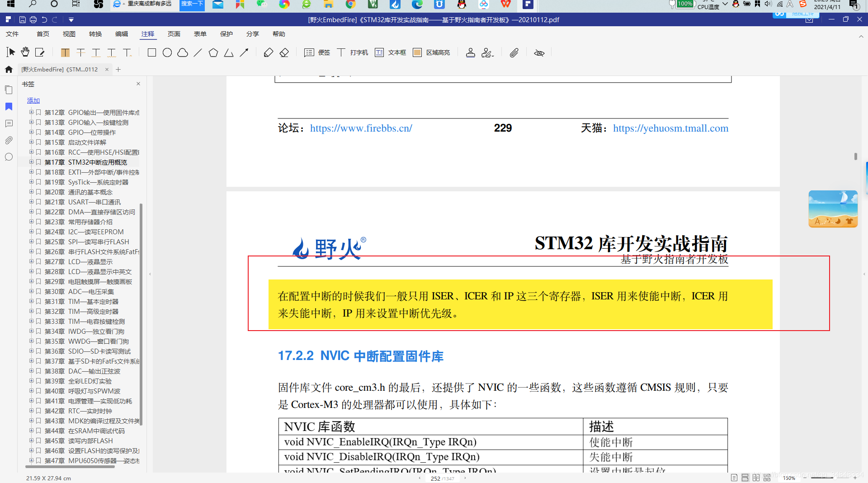Select the sticky note 便签 tool

tap(317, 52)
